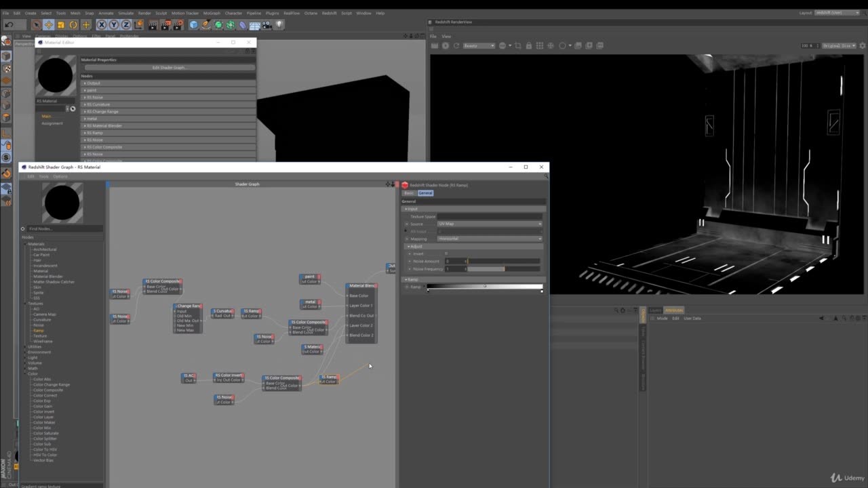This screenshot has height=488, width=868.
Task: Select the Texture mode checkerboard icon
Action: click(7, 68)
